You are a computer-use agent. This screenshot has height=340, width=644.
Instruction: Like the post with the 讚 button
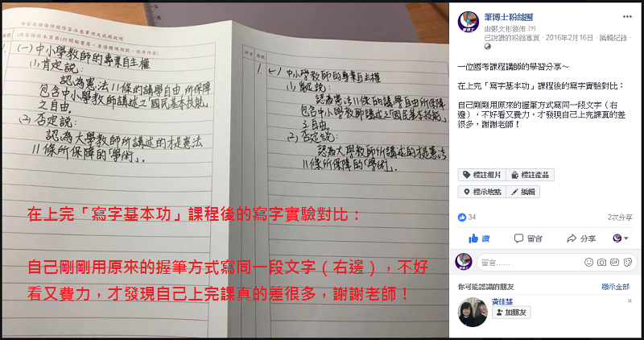(x=479, y=238)
